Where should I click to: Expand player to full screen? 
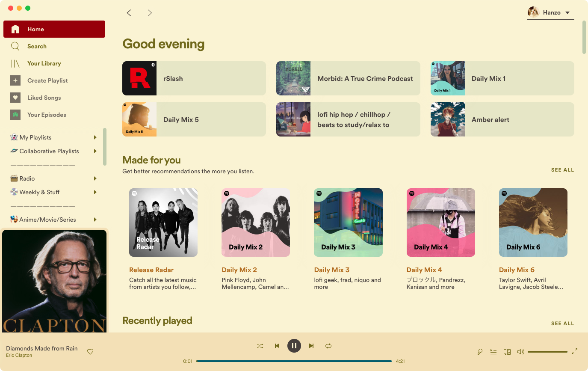pyautogui.click(x=575, y=351)
